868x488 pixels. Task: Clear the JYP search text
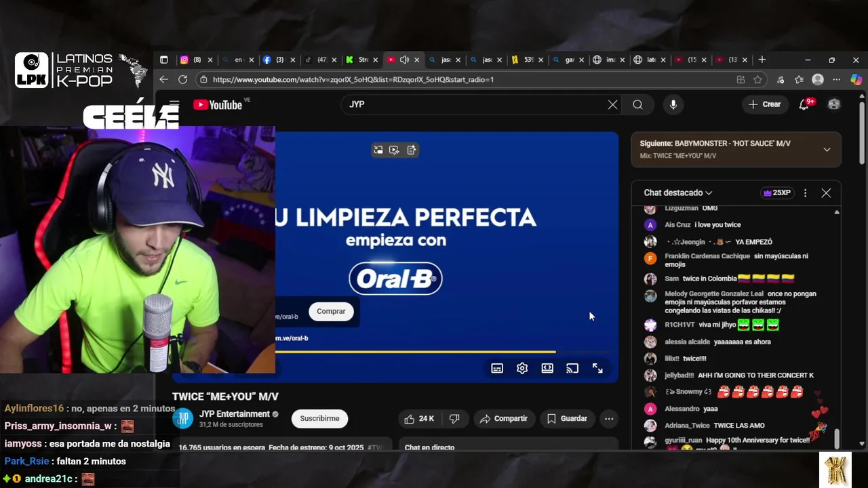tap(612, 104)
